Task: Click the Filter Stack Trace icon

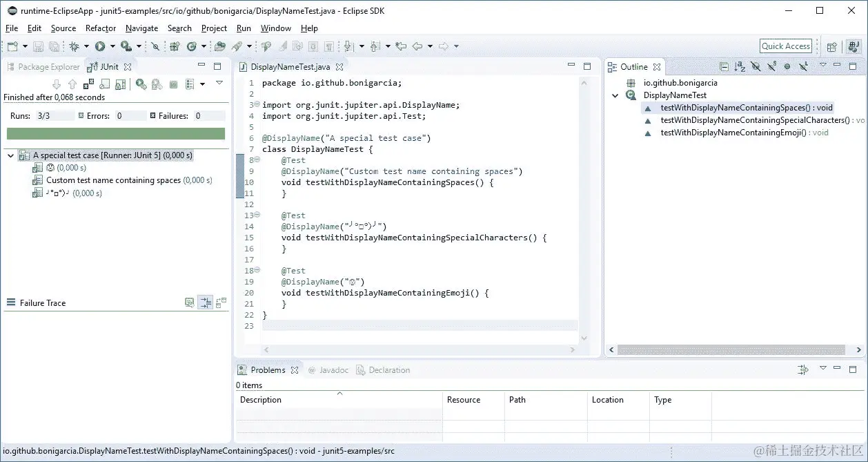Action: click(x=205, y=302)
